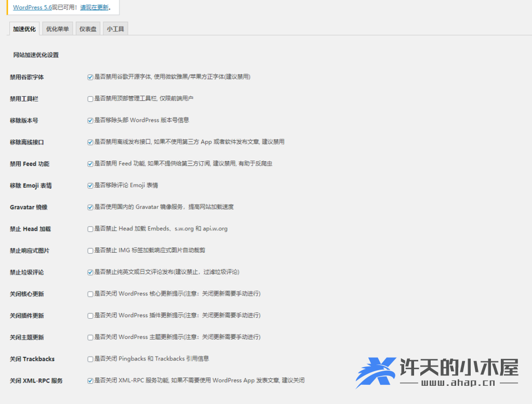532x404 pixels.
Task: Toggle the 禁用谷歌字体 checkbox
Action: (90, 77)
